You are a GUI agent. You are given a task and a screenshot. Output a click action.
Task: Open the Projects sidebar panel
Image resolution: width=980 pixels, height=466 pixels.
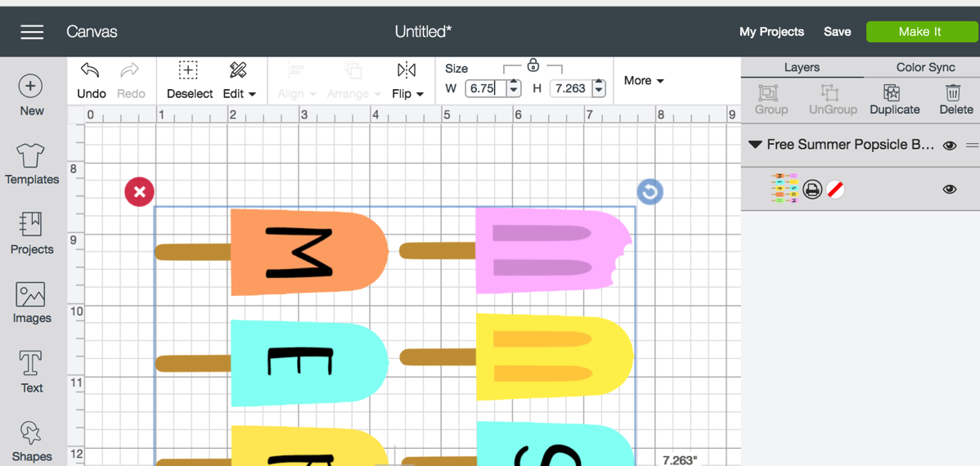coord(31,234)
